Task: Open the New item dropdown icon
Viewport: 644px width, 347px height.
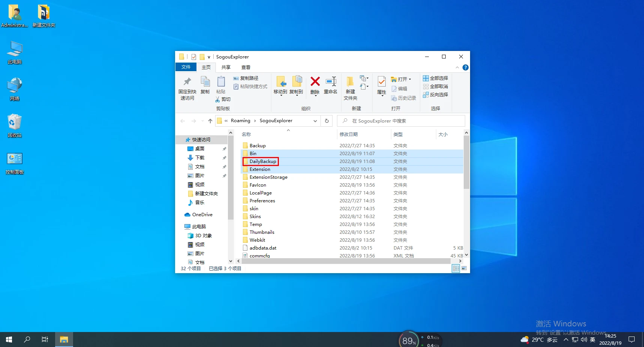Action: click(x=364, y=78)
